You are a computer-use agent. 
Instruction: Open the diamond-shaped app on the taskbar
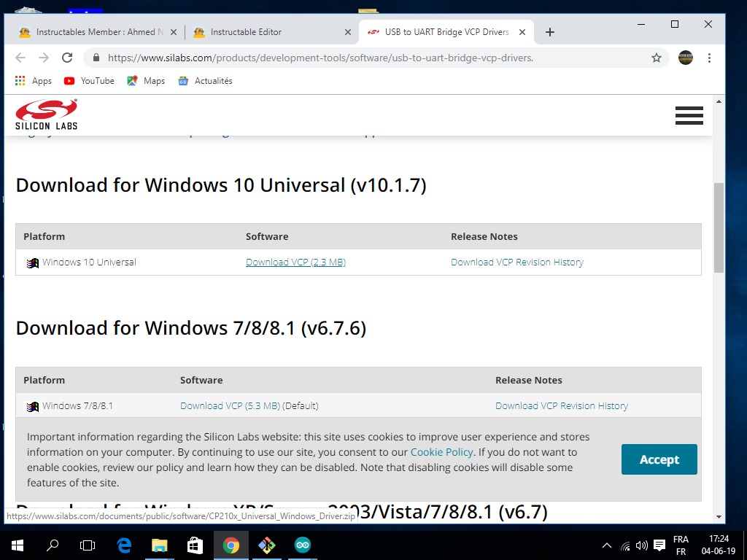266,545
